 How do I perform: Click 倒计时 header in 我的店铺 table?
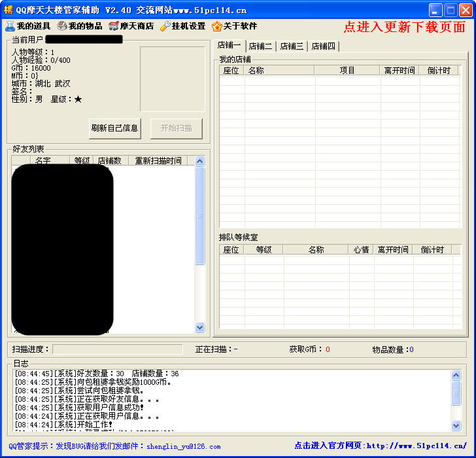click(x=439, y=71)
